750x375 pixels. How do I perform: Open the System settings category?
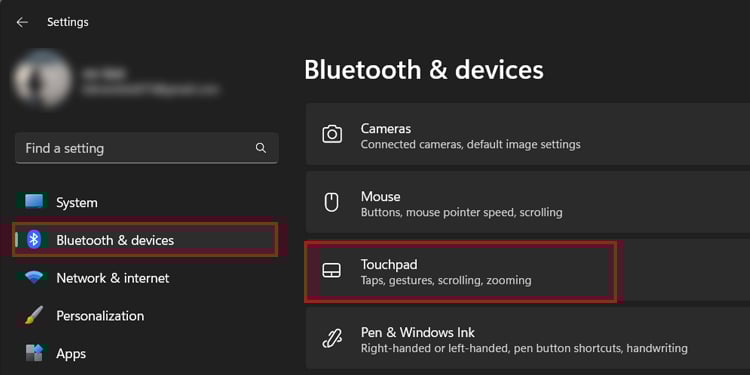[x=77, y=202]
